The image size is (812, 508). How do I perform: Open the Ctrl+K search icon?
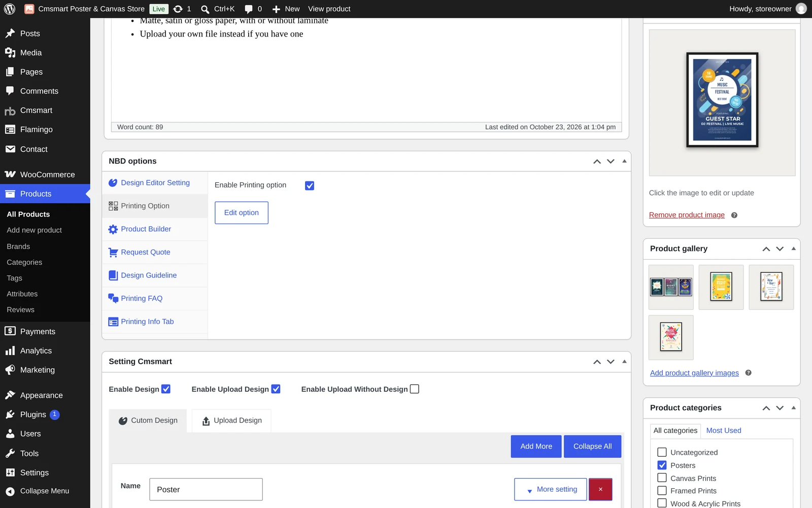(205, 9)
